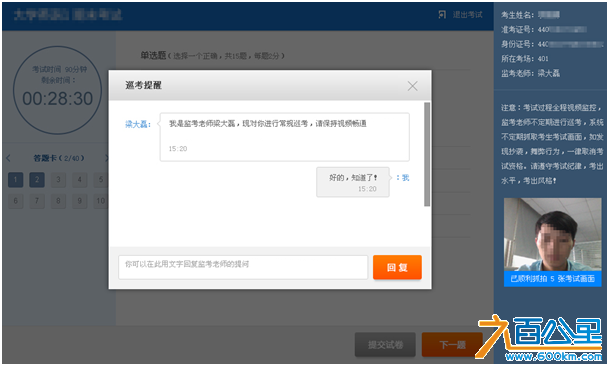
Task: Click the dialog's vertical scrollbar
Action: 427,154
